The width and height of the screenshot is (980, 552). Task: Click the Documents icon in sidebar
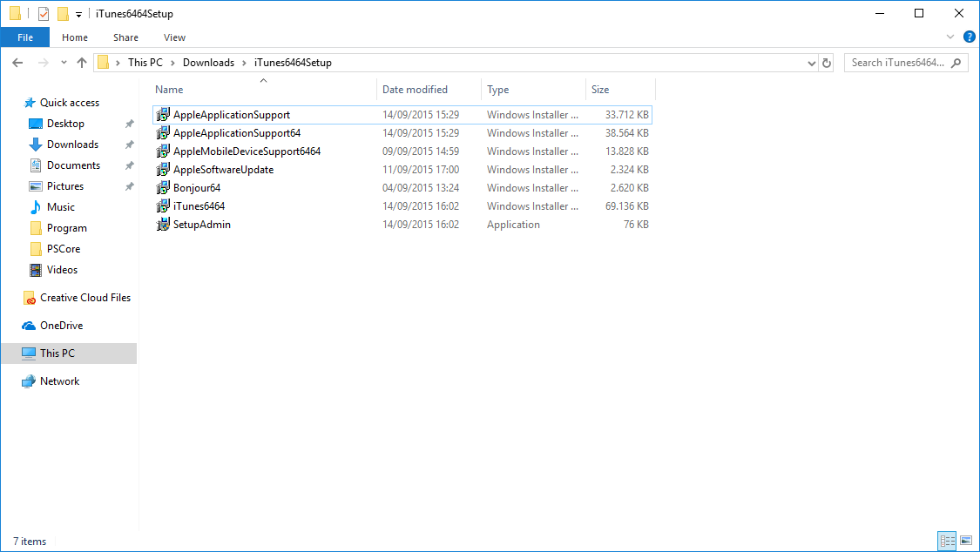pos(36,165)
